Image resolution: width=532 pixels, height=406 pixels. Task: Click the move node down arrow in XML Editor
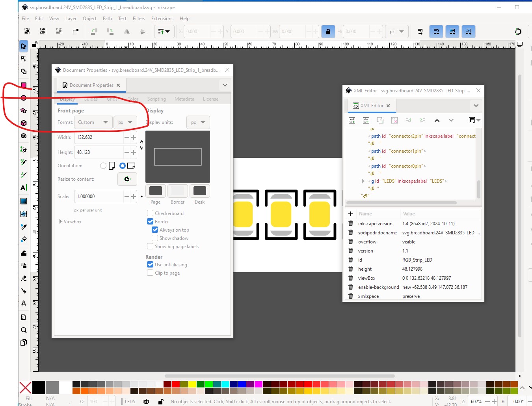pyautogui.click(x=451, y=120)
